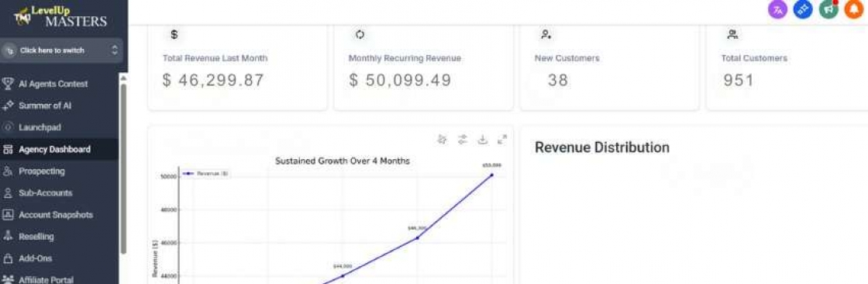
Task: Click the '$ 50,099.49' value
Action: [x=400, y=81]
